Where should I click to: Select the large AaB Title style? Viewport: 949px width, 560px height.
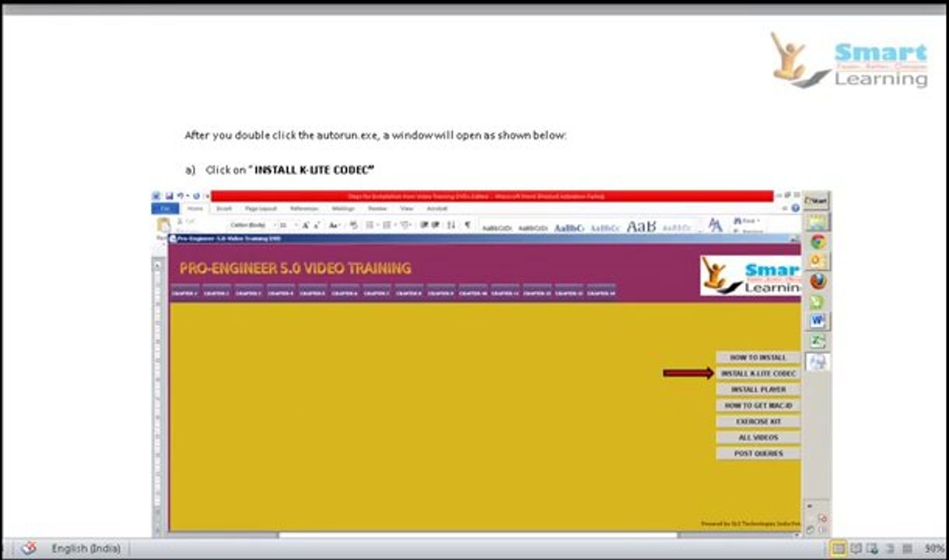point(641,226)
